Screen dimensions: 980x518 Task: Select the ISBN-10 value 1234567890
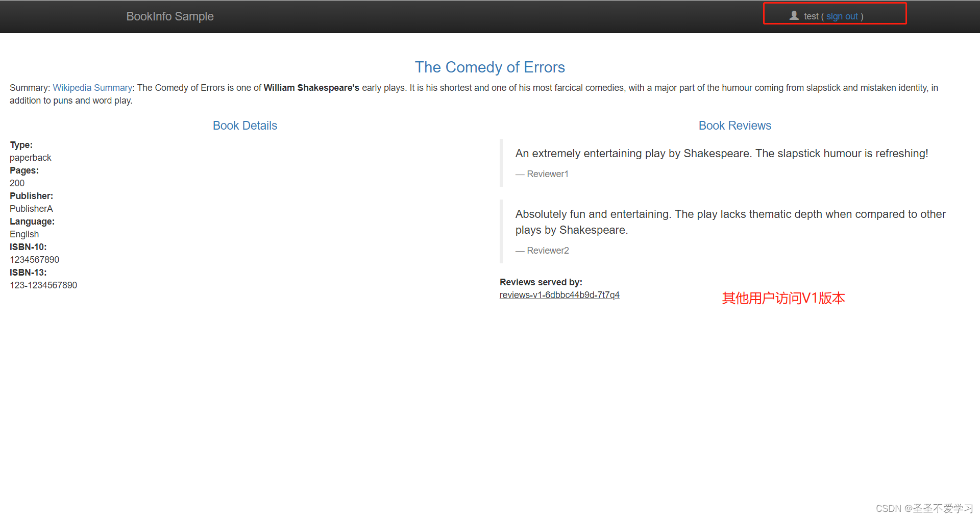[x=34, y=260]
